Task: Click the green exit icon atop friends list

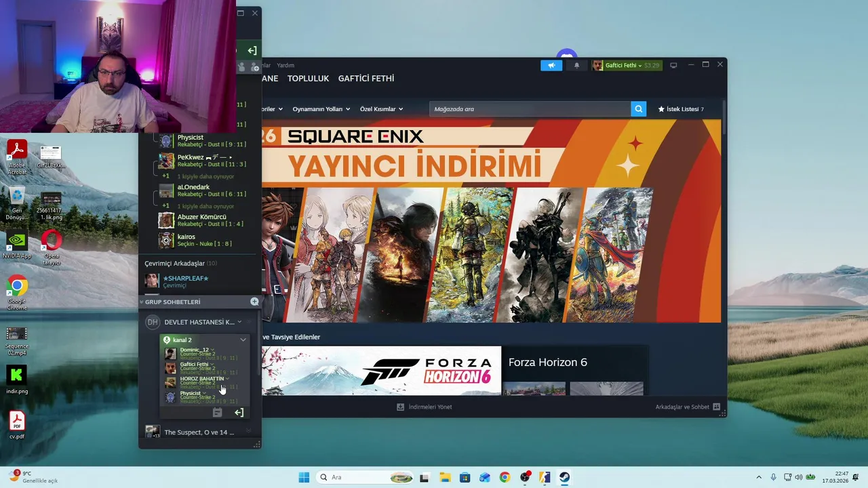Action: (252, 50)
